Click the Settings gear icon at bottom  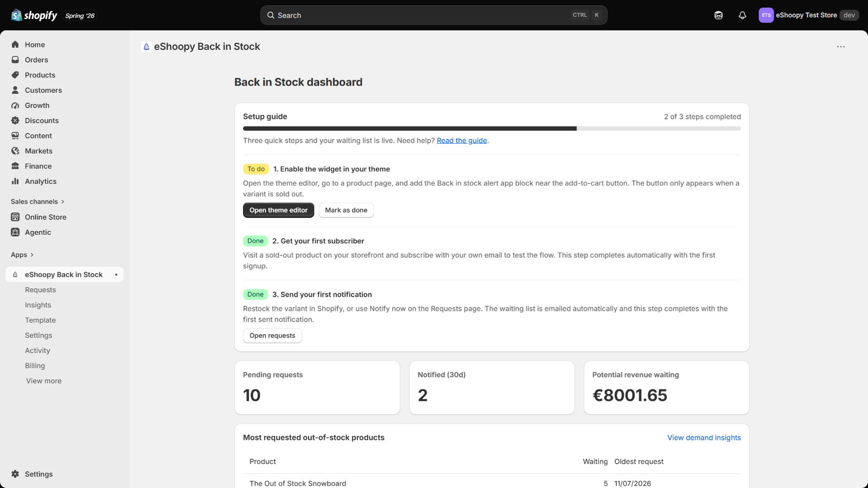point(15,474)
